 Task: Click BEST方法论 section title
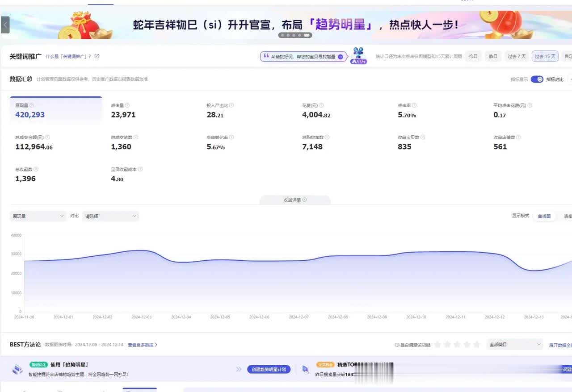25,345
